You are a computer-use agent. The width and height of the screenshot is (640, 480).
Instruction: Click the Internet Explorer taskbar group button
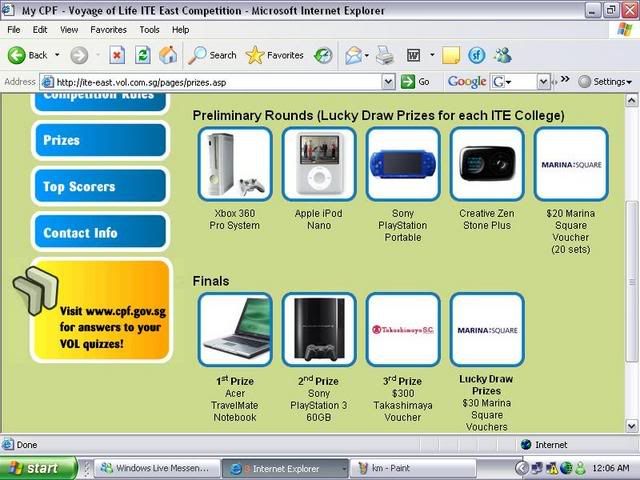285,468
